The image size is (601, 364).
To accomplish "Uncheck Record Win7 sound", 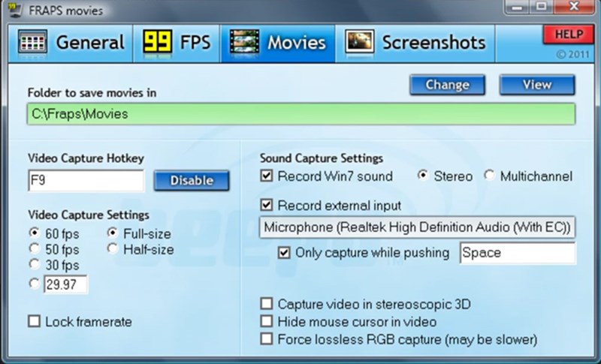I will (x=267, y=176).
